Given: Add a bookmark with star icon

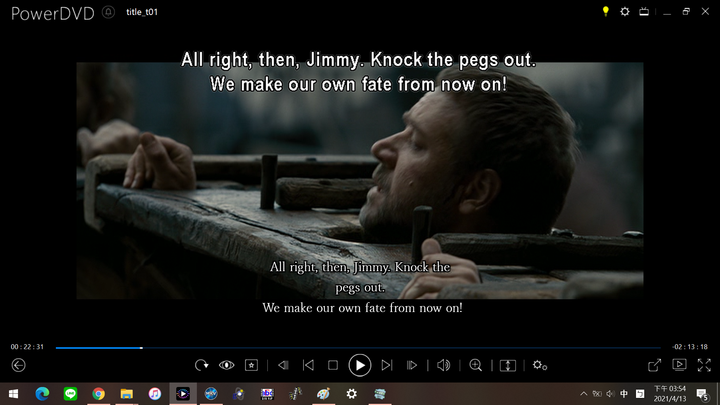Looking at the screenshot, I should [251, 365].
